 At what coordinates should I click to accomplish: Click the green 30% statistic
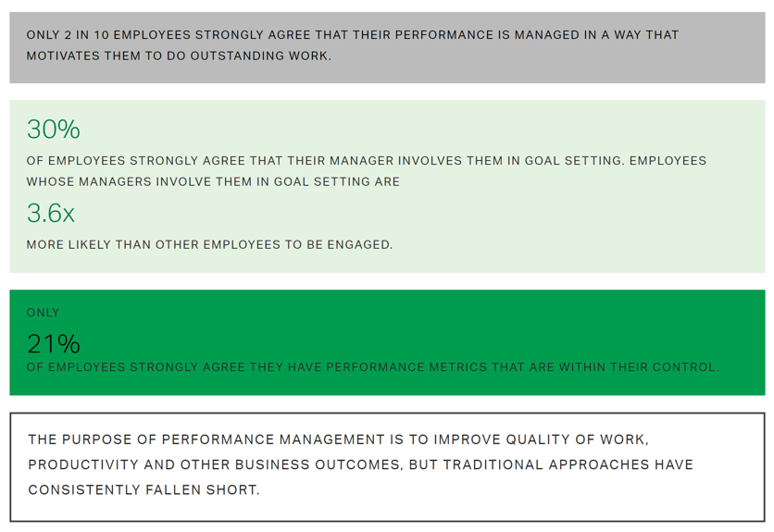[x=54, y=130]
